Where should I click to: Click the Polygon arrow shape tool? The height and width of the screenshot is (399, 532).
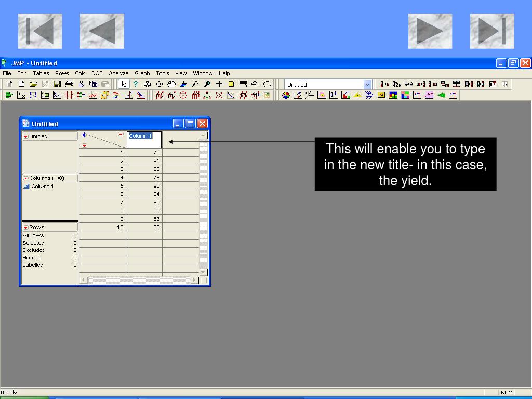[255, 84]
